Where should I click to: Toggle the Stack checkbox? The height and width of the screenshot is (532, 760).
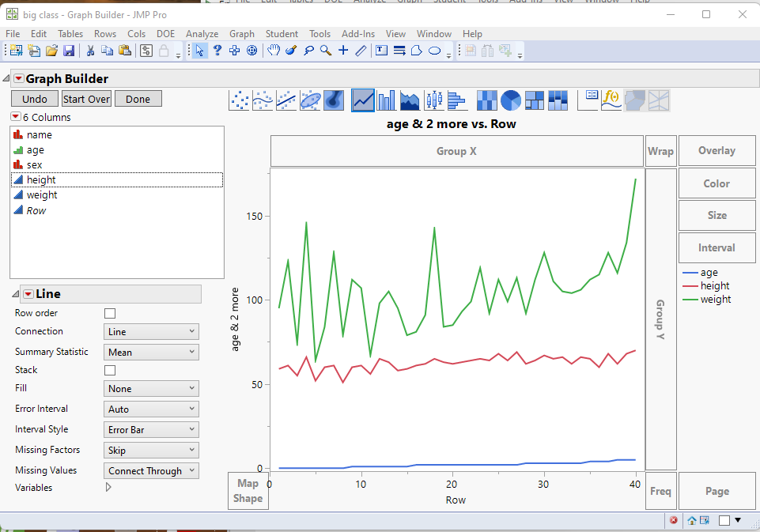coord(110,370)
